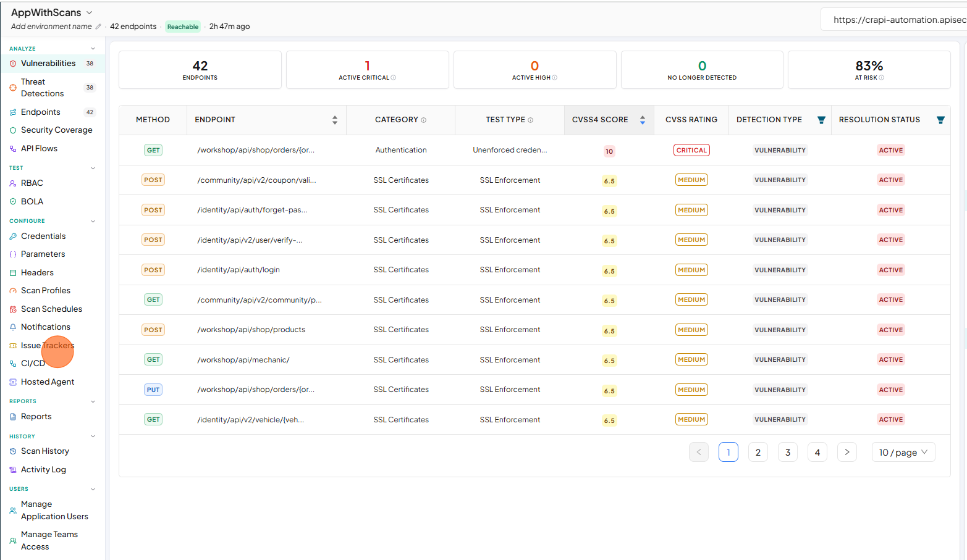Click the RBAC icon in Test section
The height and width of the screenshot is (560, 967).
(x=13, y=183)
